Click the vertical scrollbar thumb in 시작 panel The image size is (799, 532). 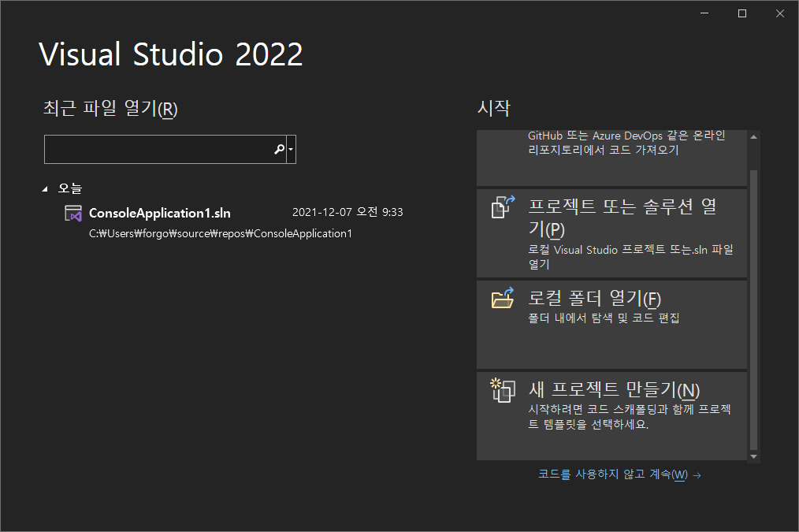pos(753,310)
